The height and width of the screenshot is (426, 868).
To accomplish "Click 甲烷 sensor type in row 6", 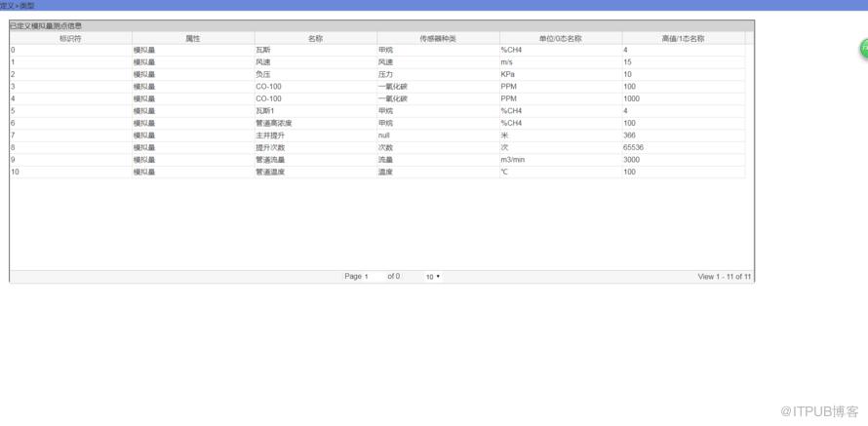I will coord(438,123).
